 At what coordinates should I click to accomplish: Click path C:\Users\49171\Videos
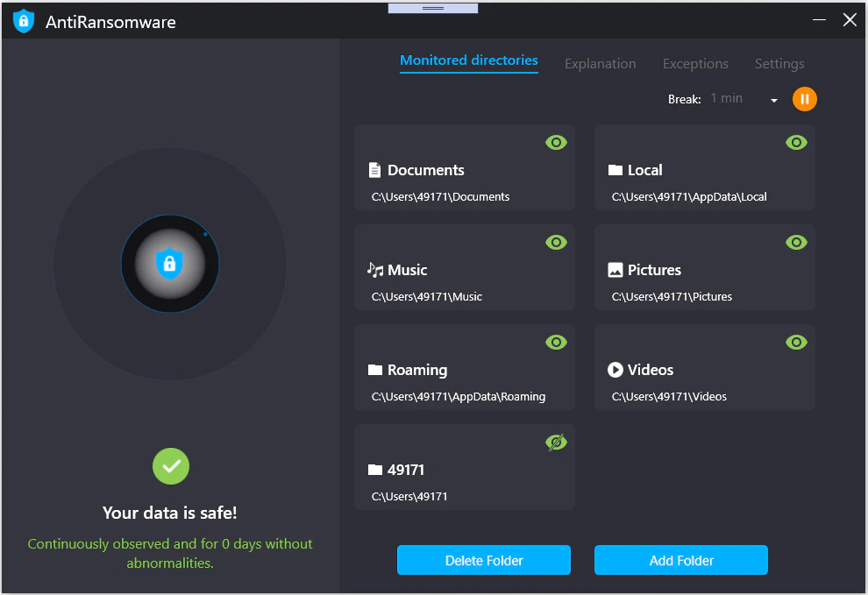tap(669, 397)
